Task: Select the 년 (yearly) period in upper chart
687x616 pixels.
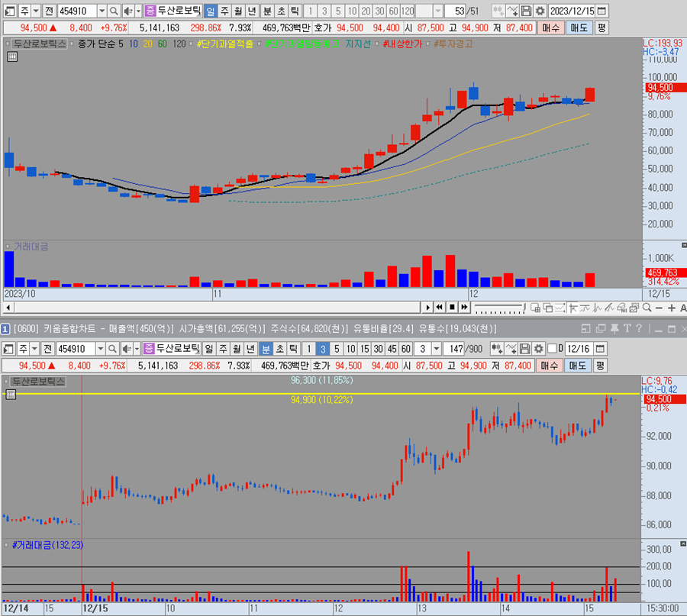Action: point(252,11)
